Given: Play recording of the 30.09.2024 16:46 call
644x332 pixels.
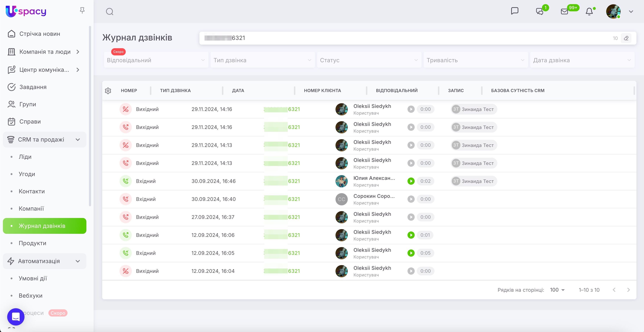Looking at the screenshot, I should 411,181.
